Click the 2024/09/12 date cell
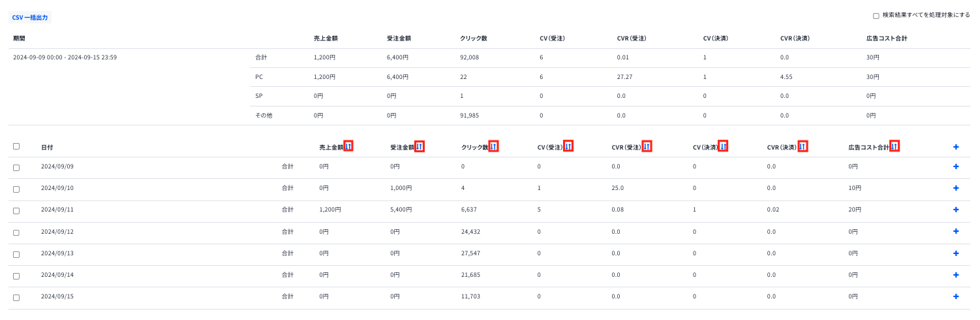Image resolution: width=980 pixels, height=320 pixels. click(x=57, y=231)
